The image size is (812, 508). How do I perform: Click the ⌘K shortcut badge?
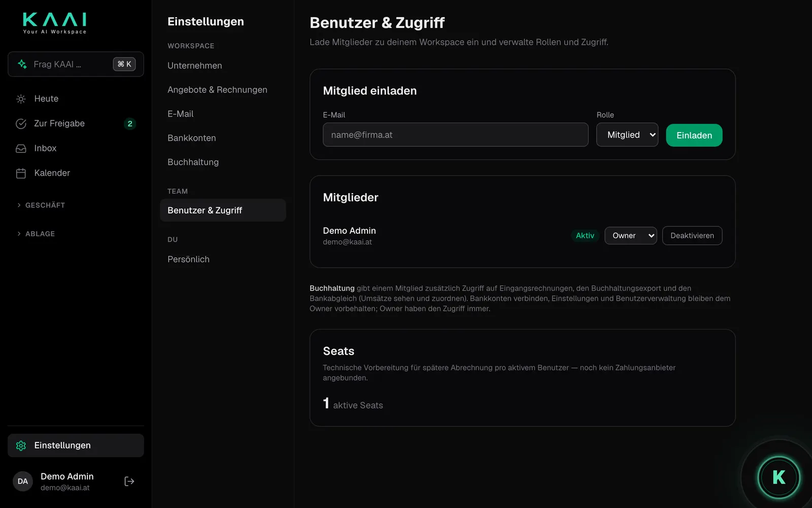point(124,64)
